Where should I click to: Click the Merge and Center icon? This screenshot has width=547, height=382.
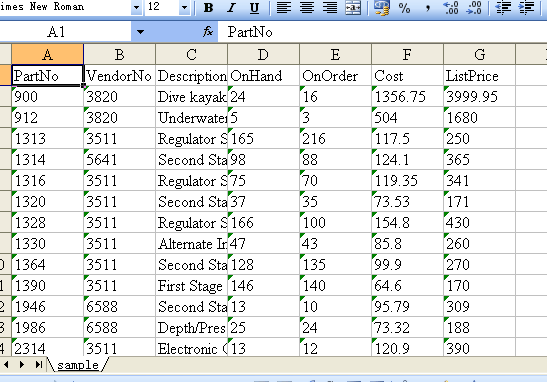coord(353,7)
